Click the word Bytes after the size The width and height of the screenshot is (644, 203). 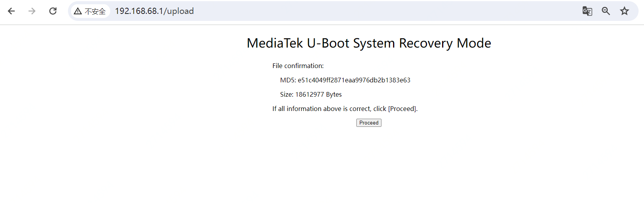click(334, 94)
